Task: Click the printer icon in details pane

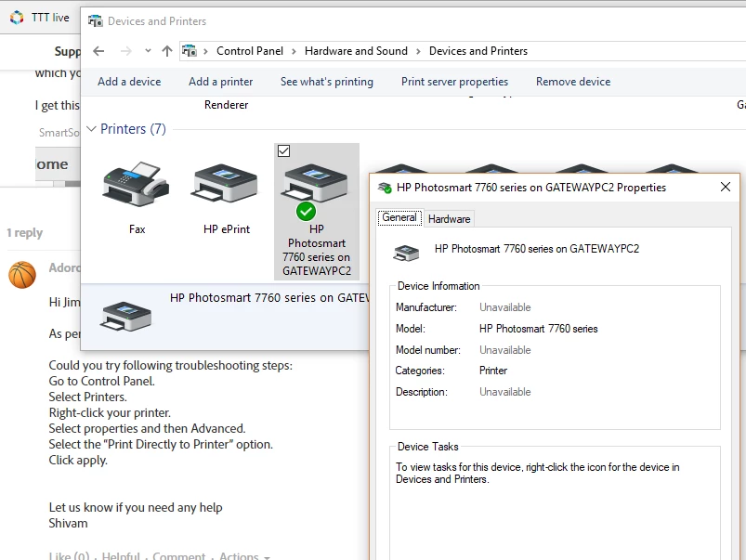Action: 125,316
